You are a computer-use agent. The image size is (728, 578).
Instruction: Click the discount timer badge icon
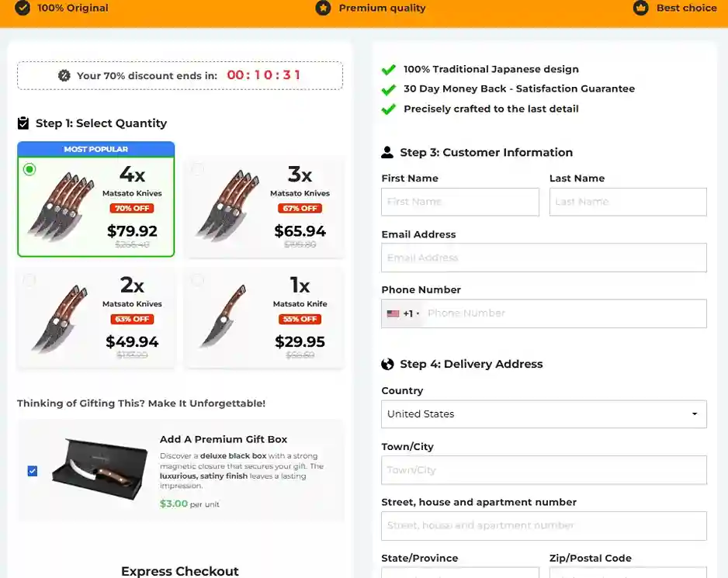point(64,75)
